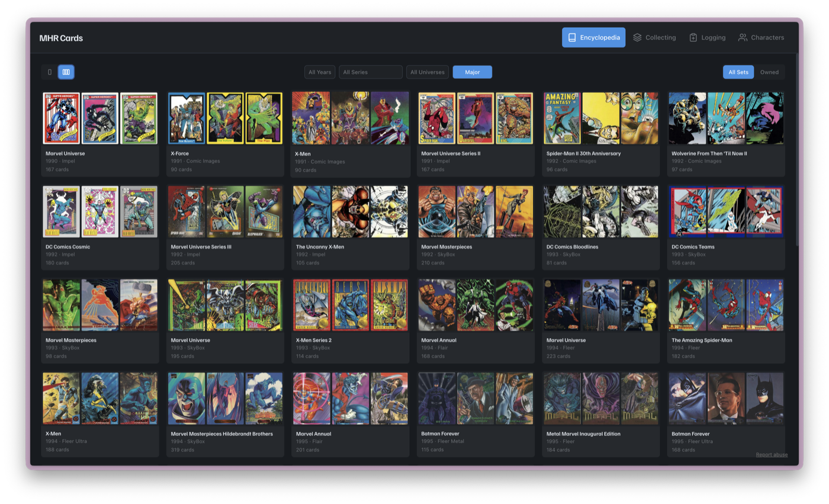The image size is (829, 504).
Task: Click the Report abuse link
Action: pos(772,455)
